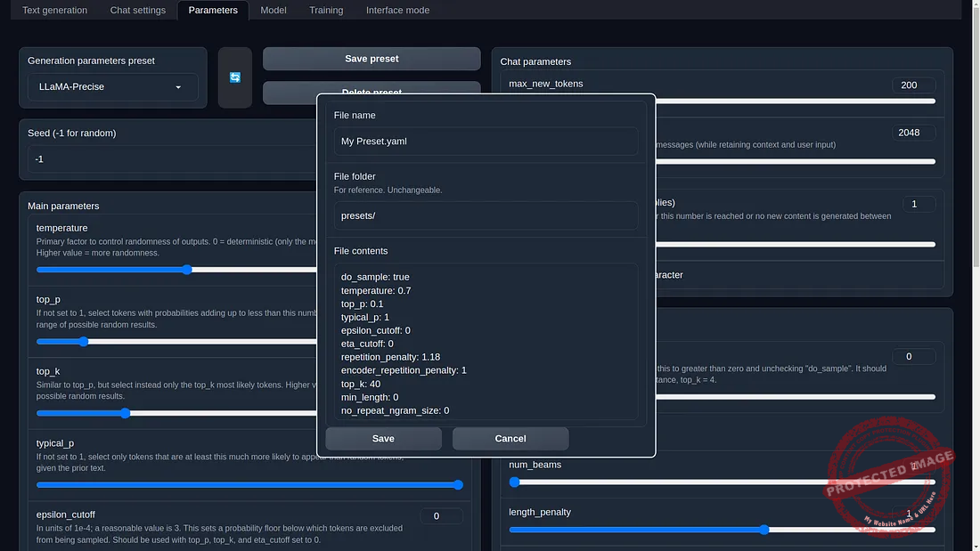Image resolution: width=980 pixels, height=551 pixels.
Task: Go to the Model tab
Action: point(274,11)
